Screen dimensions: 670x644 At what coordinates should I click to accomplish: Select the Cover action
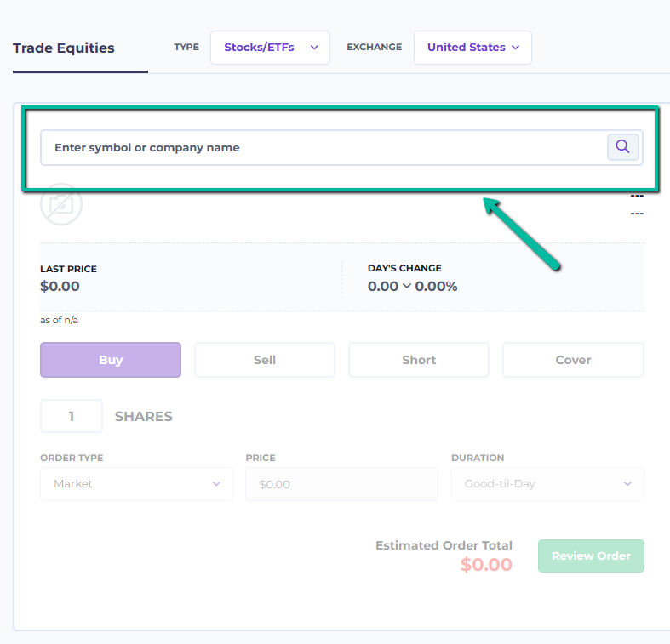[x=573, y=360]
